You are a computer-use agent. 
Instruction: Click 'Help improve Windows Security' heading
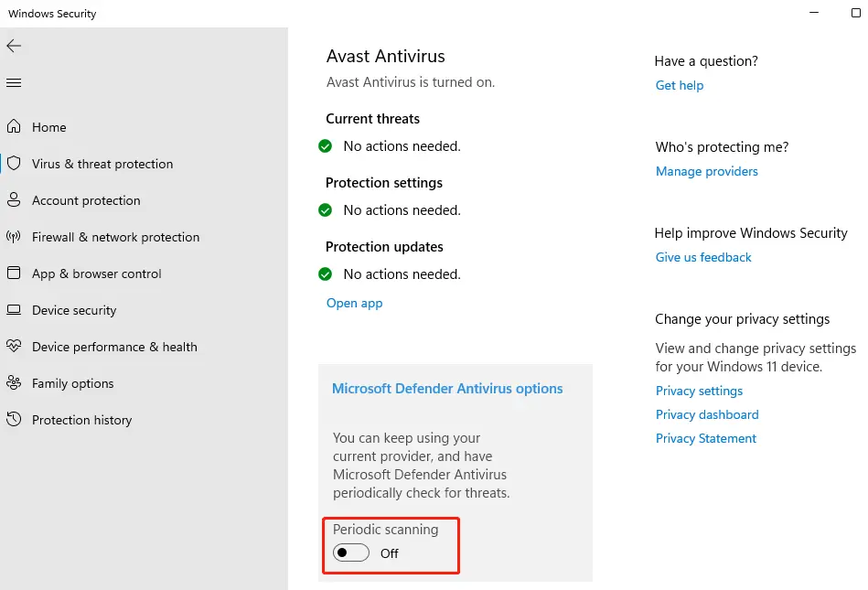click(751, 233)
